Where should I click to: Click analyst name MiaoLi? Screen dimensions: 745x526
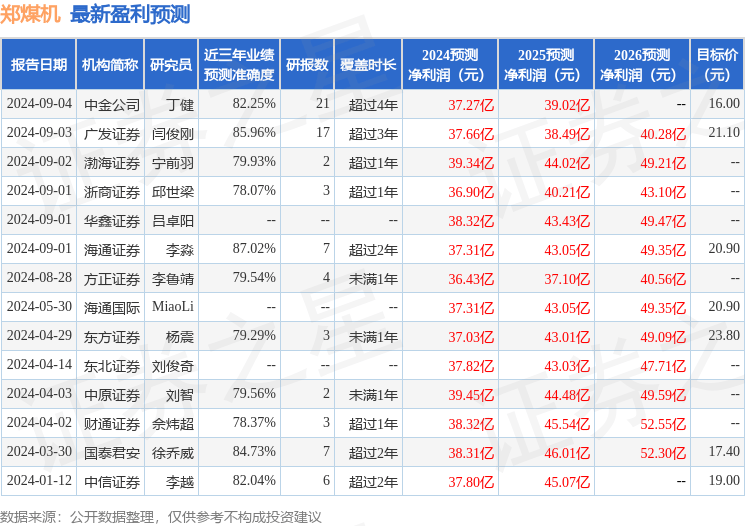pos(173,306)
